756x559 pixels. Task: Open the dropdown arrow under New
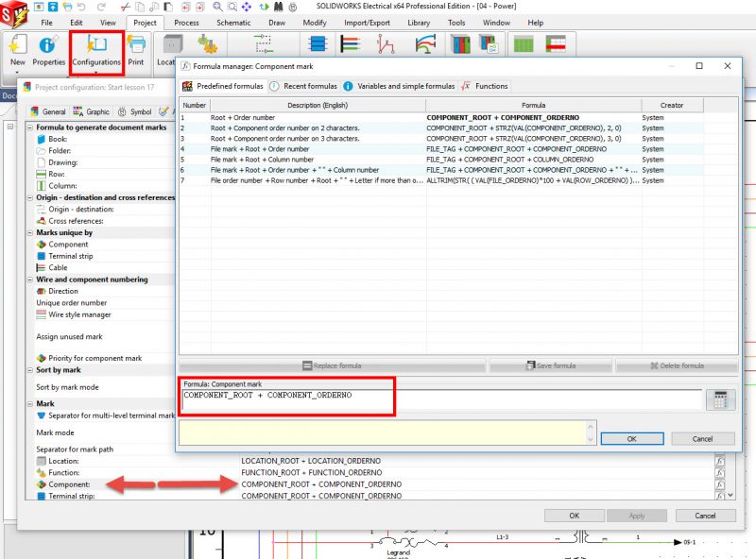[18, 73]
